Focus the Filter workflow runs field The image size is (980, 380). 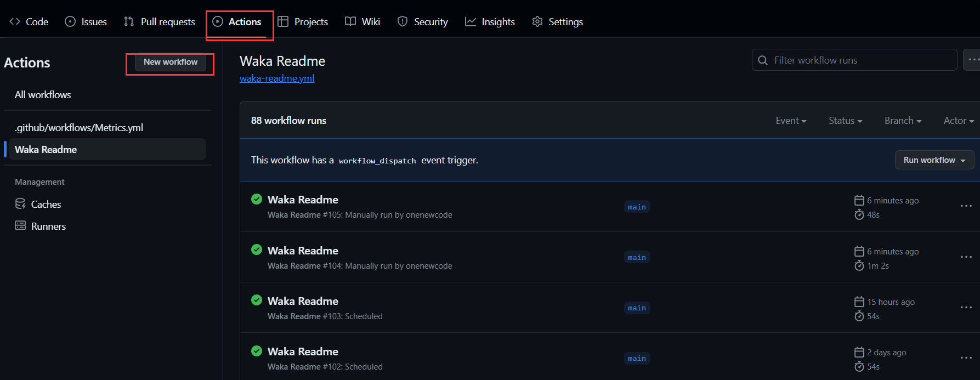[854, 60]
